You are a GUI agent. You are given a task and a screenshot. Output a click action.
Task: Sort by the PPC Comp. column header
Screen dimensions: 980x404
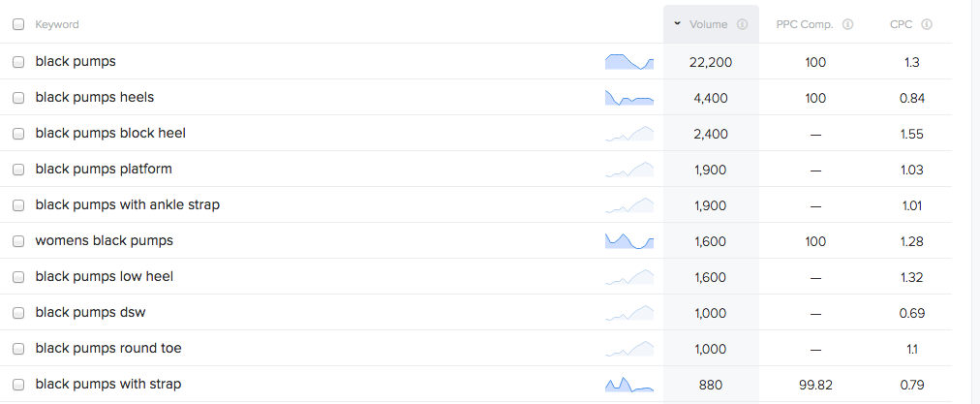(x=807, y=24)
